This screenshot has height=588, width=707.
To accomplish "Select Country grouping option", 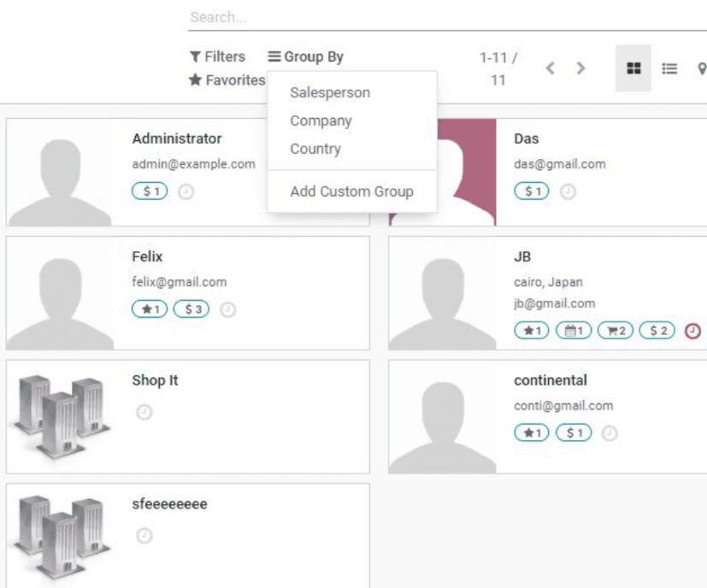I will 315,149.
